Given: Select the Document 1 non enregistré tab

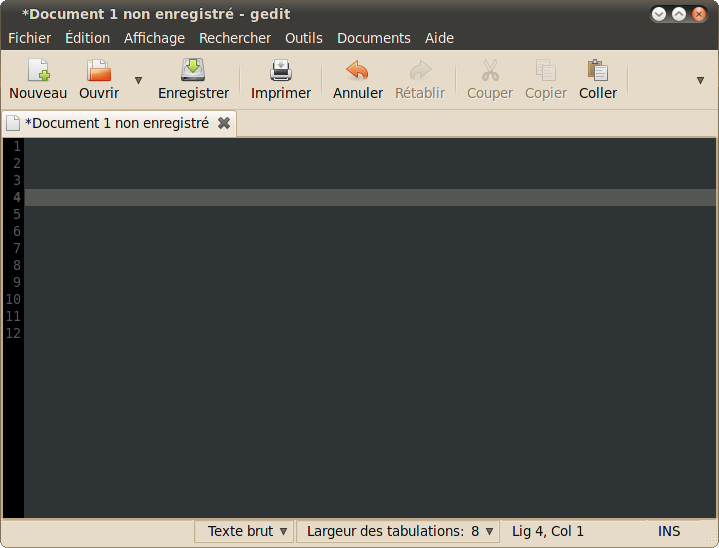Looking at the screenshot, I should tap(115, 123).
